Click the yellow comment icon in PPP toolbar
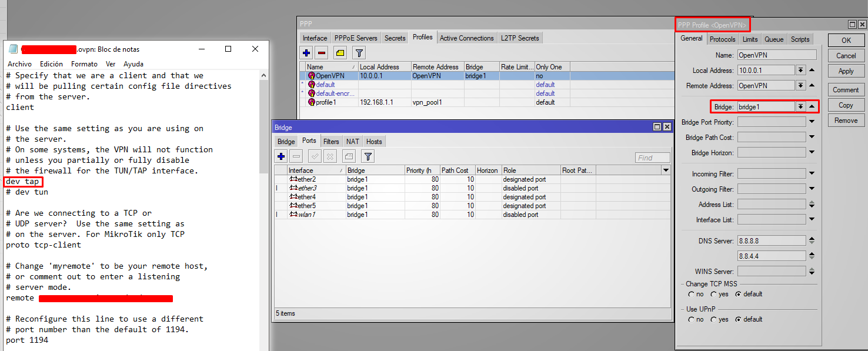Image resolution: width=868 pixels, height=351 pixels. tap(340, 53)
